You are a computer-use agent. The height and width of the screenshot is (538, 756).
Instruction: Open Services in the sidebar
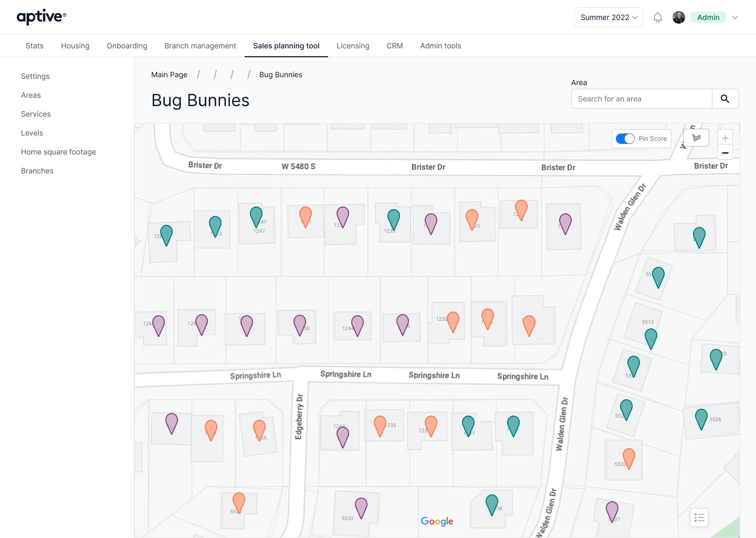click(x=36, y=114)
